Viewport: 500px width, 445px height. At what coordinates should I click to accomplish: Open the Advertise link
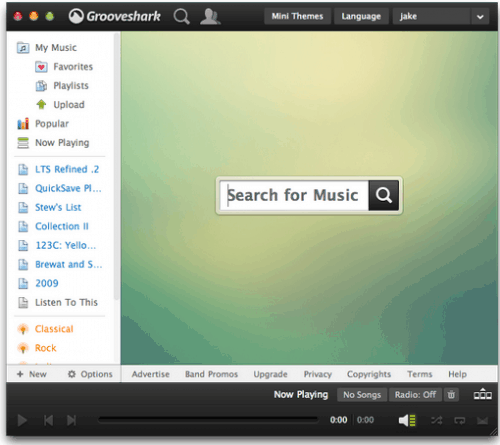tap(150, 374)
